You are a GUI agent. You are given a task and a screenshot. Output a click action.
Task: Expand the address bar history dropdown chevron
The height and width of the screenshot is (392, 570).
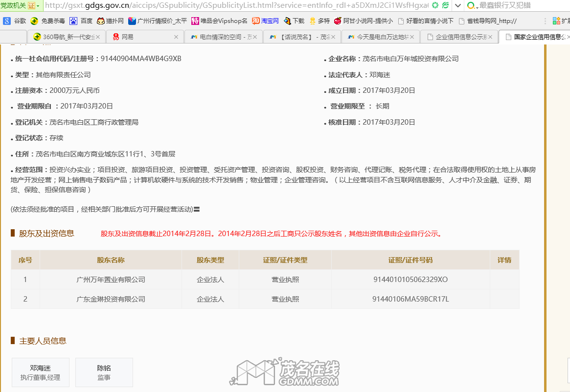click(x=457, y=5)
